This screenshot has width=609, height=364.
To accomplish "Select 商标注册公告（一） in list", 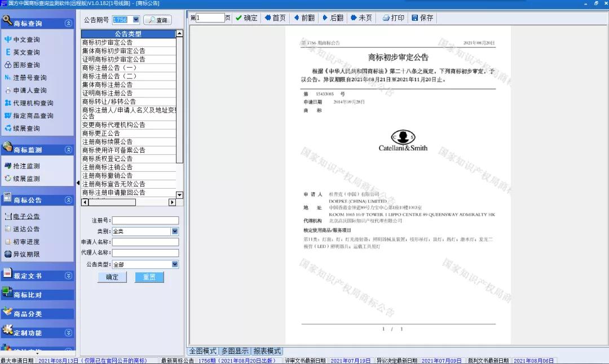I will 109,68.
